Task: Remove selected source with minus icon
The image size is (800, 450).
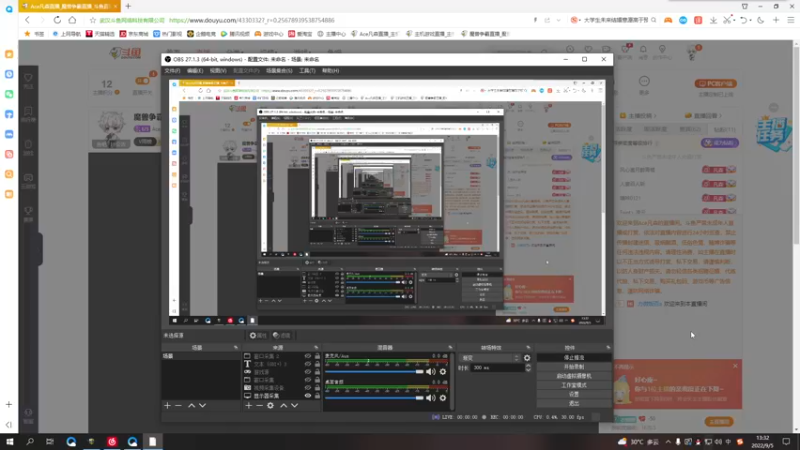Action: 259,406
